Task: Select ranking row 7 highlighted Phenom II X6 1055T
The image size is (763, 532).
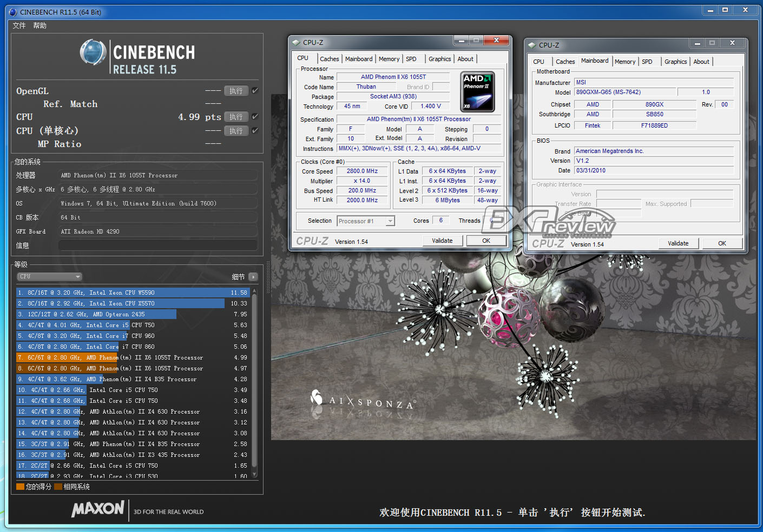Action: tap(133, 357)
